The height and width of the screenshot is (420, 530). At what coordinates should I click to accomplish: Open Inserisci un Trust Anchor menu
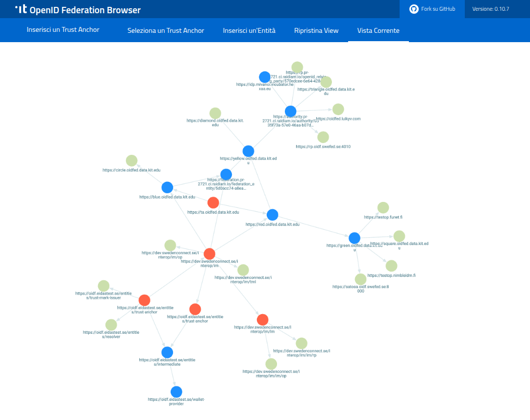click(63, 30)
